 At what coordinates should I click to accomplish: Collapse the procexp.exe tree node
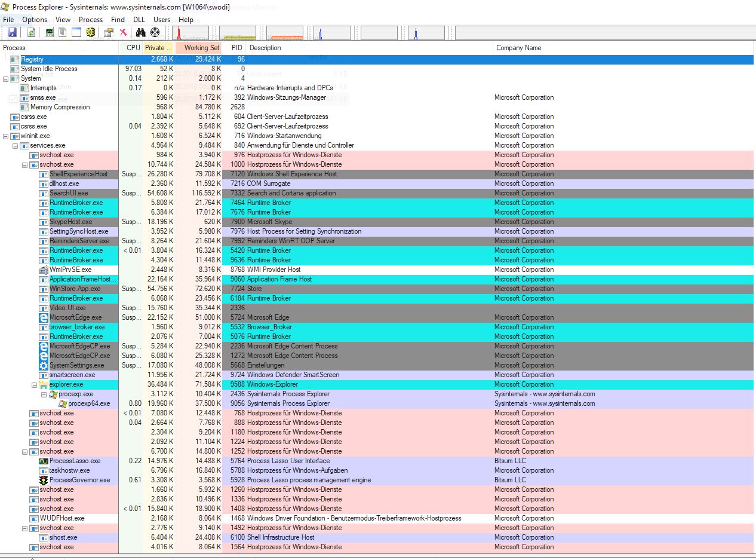click(44, 394)
